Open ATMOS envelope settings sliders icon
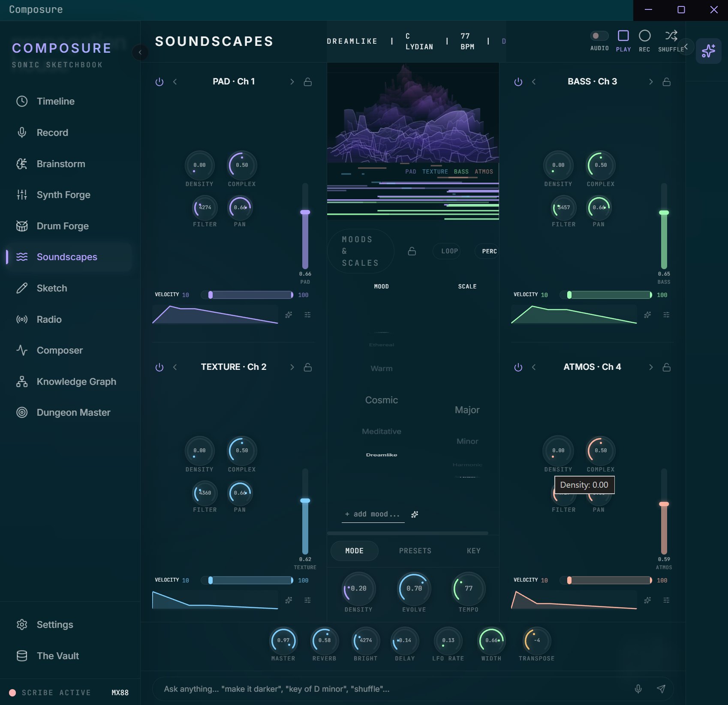The image size is (728, 705). tap(666, 600)
